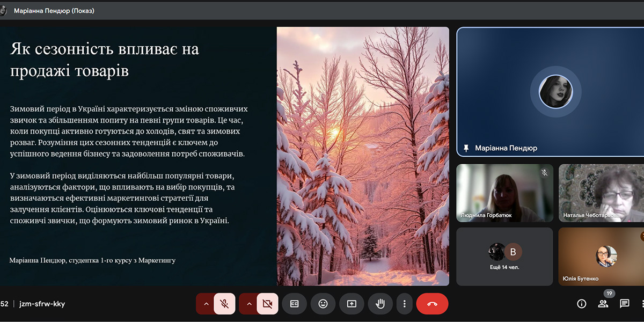Unmute the microphone button
644x322 pixels.
[x=224, y=304]
